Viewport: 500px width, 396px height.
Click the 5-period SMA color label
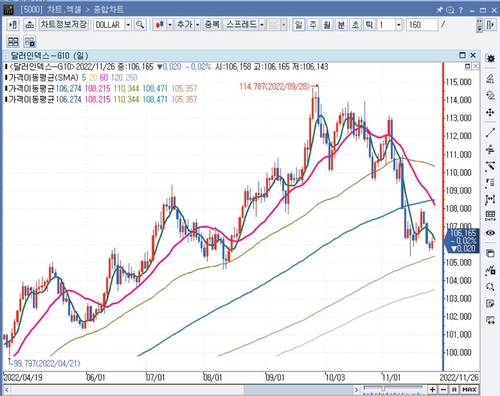(84, 78)
